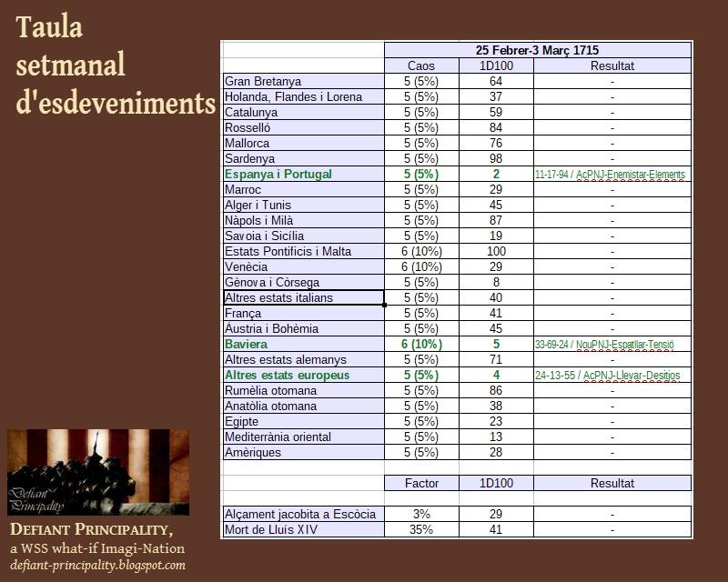This screenshot has width=728, height=582.
Task: Select Gènova i Còrsega's roll of 8
Action: click(496, 282)
